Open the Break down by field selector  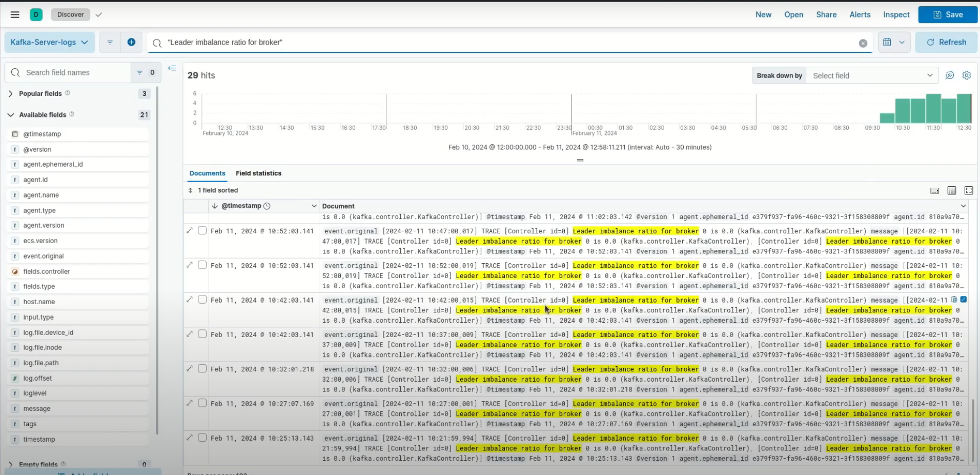click(872, 75)
